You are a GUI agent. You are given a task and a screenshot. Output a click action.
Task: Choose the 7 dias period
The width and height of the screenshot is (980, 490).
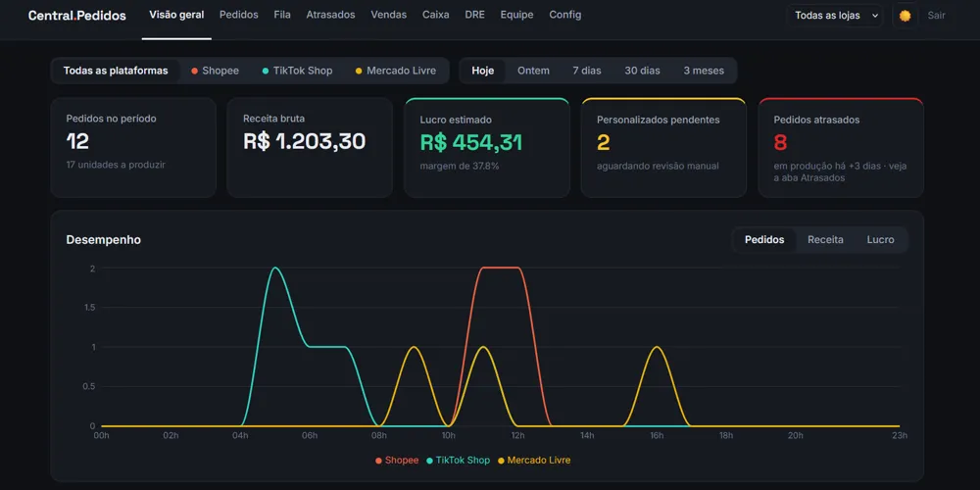587,71
